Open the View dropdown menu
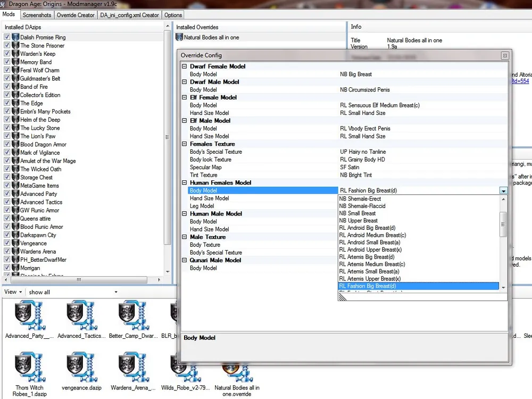The width and height of the screenshot is (532, 399). pyautogui.click(x=13, y=292)
